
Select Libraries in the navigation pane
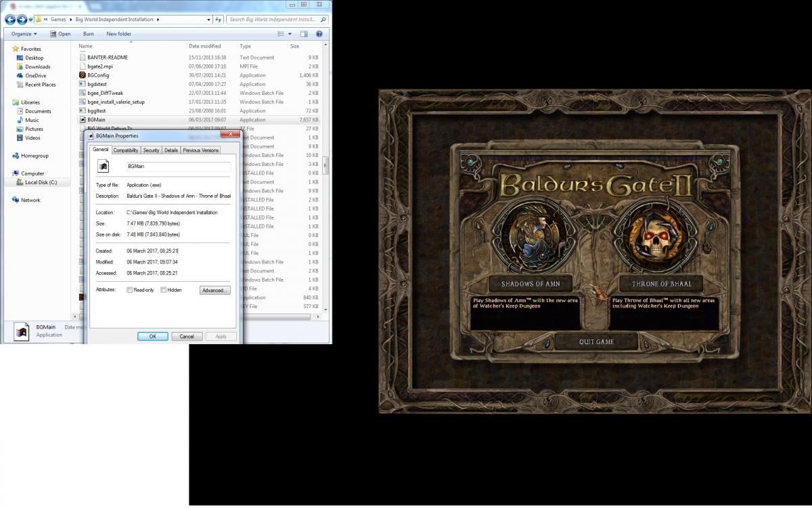(x=26, y=102)
